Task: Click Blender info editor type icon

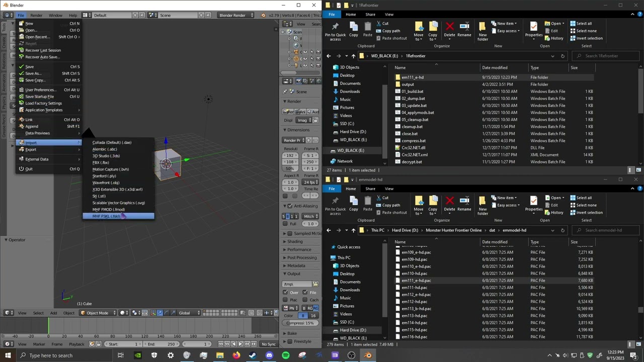Action: point(7,15)
